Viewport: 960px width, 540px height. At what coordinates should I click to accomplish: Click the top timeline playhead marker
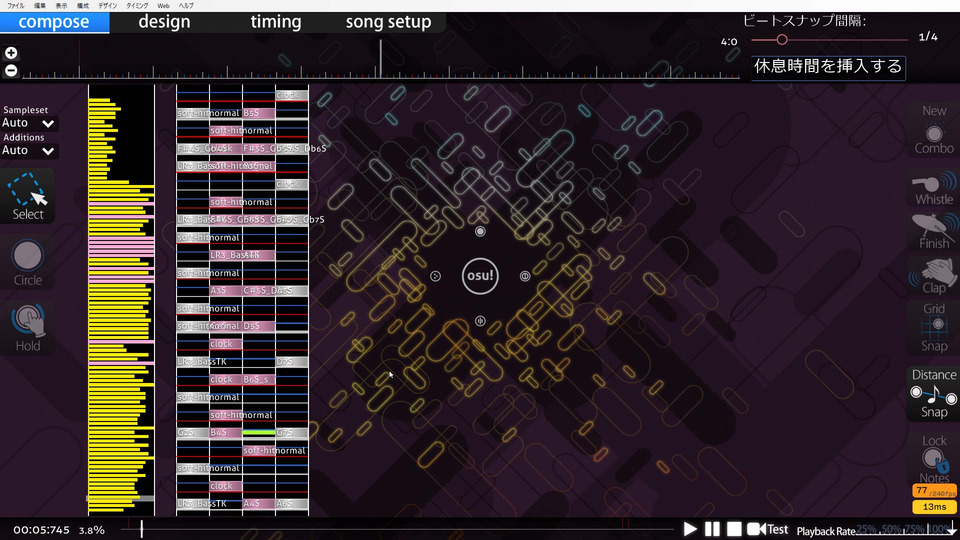pyautogui.click(x=380, y=58)
